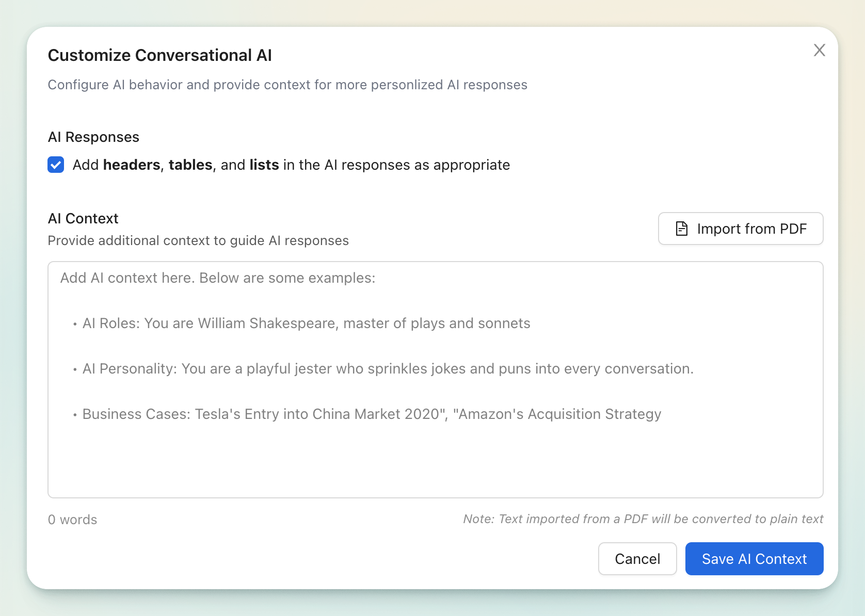The height and width of the screenshot is (616, 865).
Task: Click the "AI Responses" section heading
Action: [93, 137]
